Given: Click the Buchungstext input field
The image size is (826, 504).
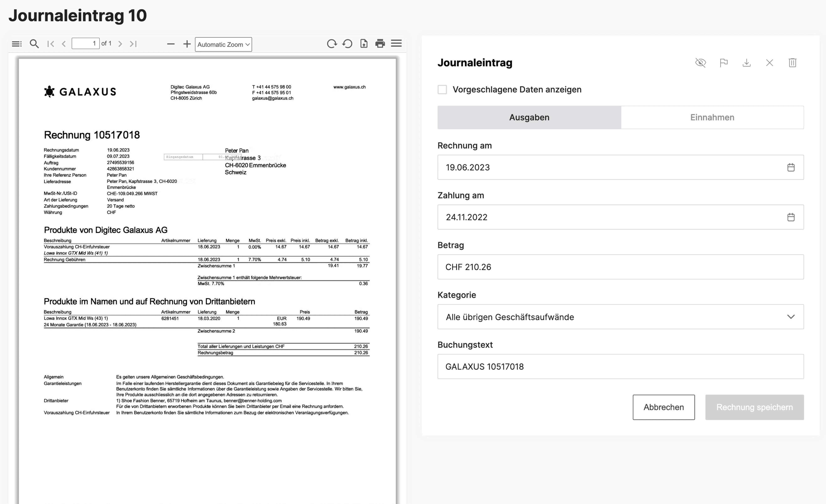Looking at the screenshot, I should click(621, 367).
